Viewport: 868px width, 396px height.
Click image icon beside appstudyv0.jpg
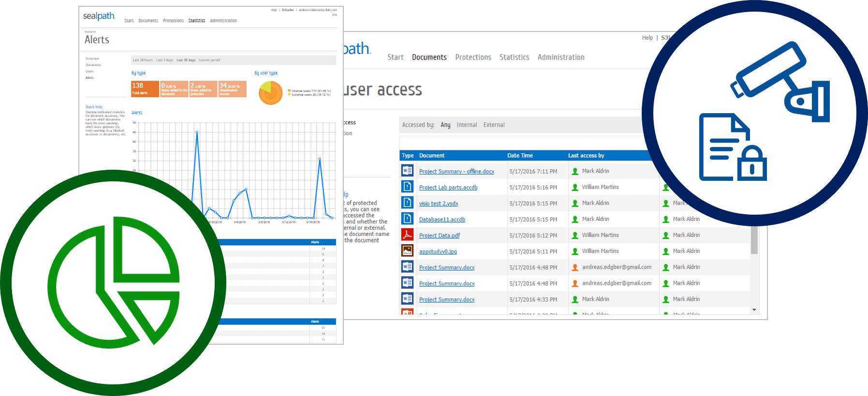point(407,250)
